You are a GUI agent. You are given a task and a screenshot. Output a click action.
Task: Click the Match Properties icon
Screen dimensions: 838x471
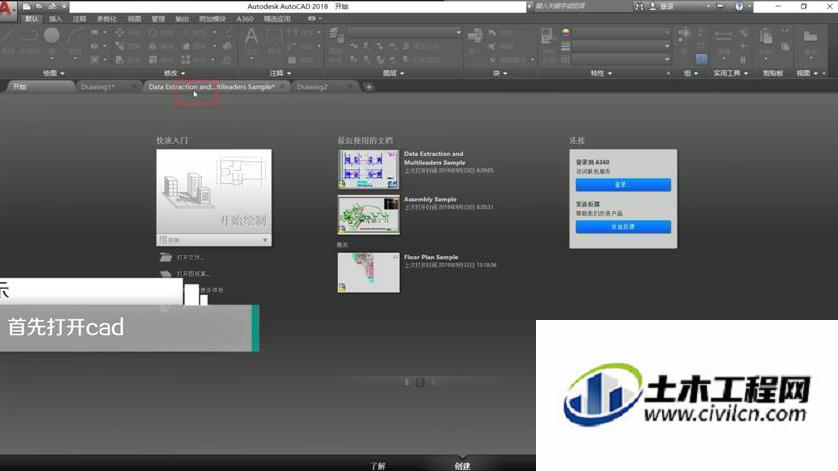tap(547, 36)
